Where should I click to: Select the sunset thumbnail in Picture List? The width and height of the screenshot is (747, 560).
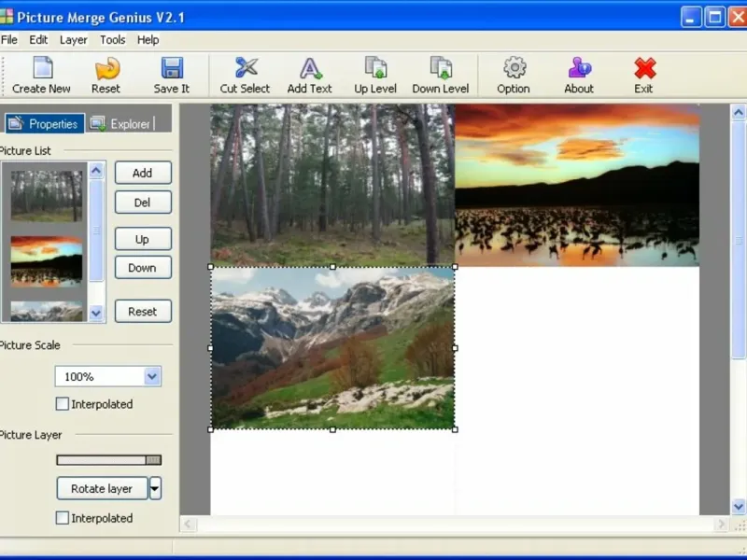[47, 261]
